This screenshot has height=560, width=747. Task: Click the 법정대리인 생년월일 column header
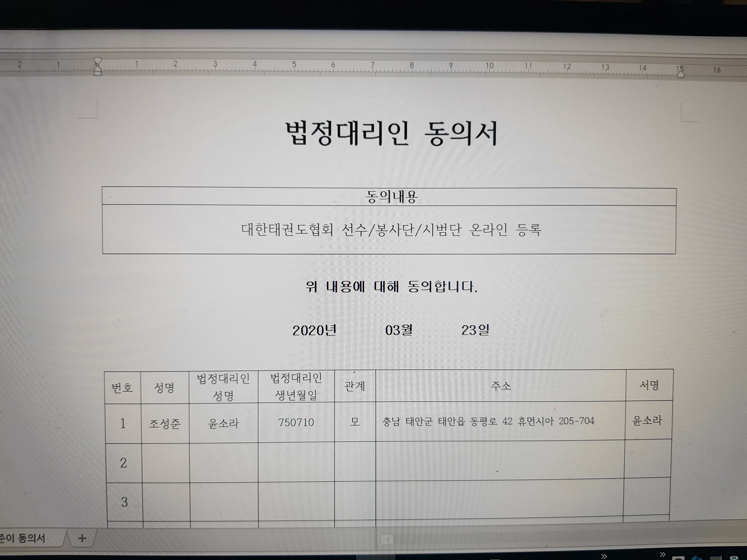point(296,386)
